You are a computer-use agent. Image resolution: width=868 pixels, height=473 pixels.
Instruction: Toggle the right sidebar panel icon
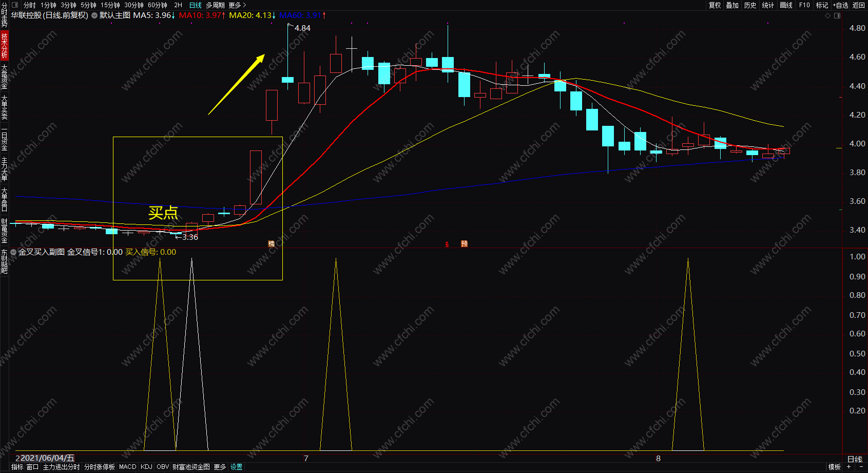(837, 15)
